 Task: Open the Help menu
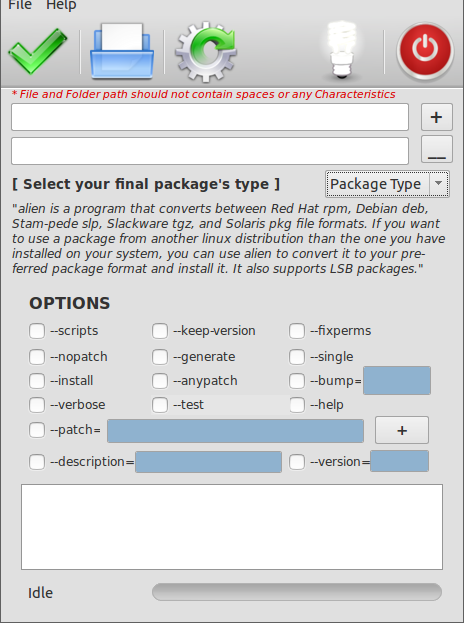click(61, 5)
